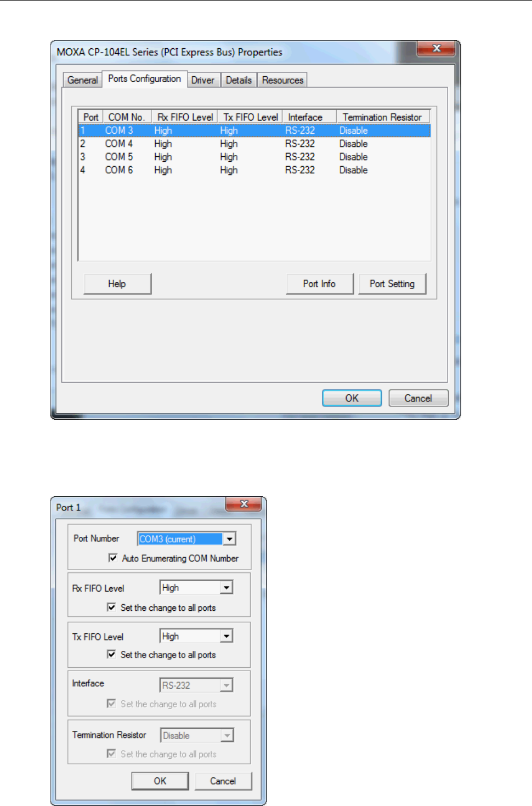Go to the Resources tab
Viewport: 532px width, 806px height.
pyautogui.click(x=282, y=80)
